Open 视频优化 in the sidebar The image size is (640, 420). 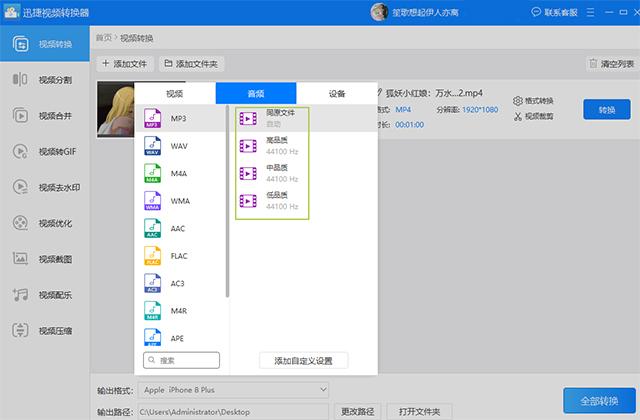pyautogui.click(x=44, y=223)
